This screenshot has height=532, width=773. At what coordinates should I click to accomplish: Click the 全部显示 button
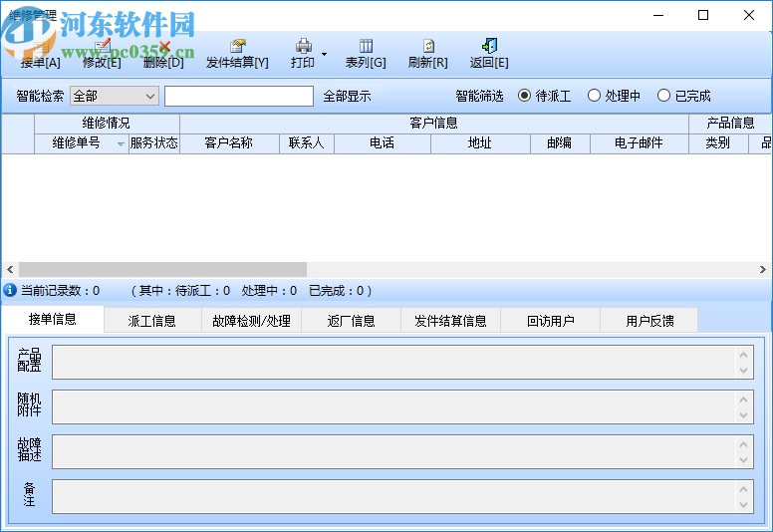click(347, 96)
